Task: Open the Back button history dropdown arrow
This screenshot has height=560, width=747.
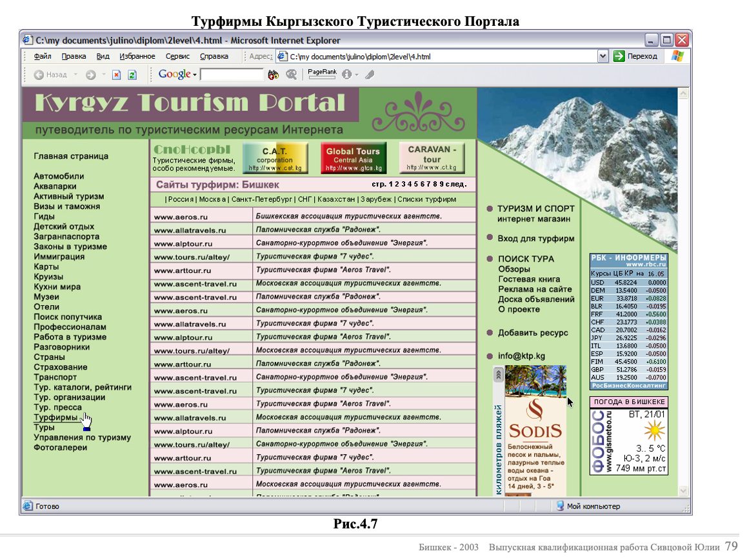Action: point(75,75)
